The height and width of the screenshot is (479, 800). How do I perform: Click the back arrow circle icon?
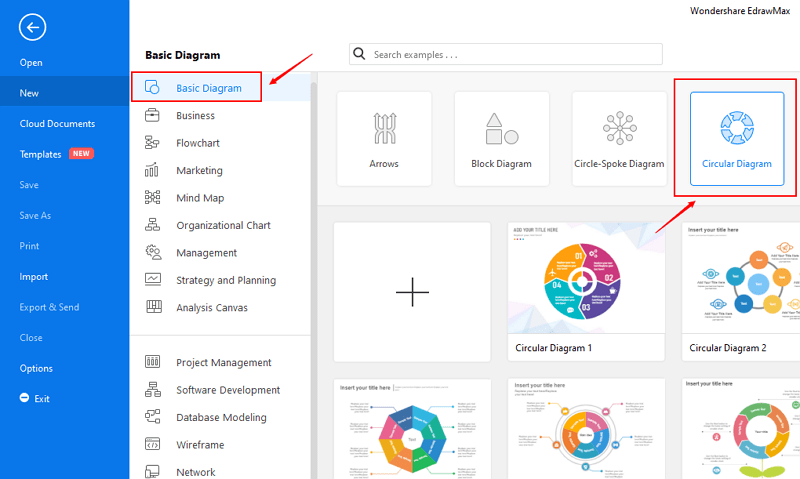point(33,27)
